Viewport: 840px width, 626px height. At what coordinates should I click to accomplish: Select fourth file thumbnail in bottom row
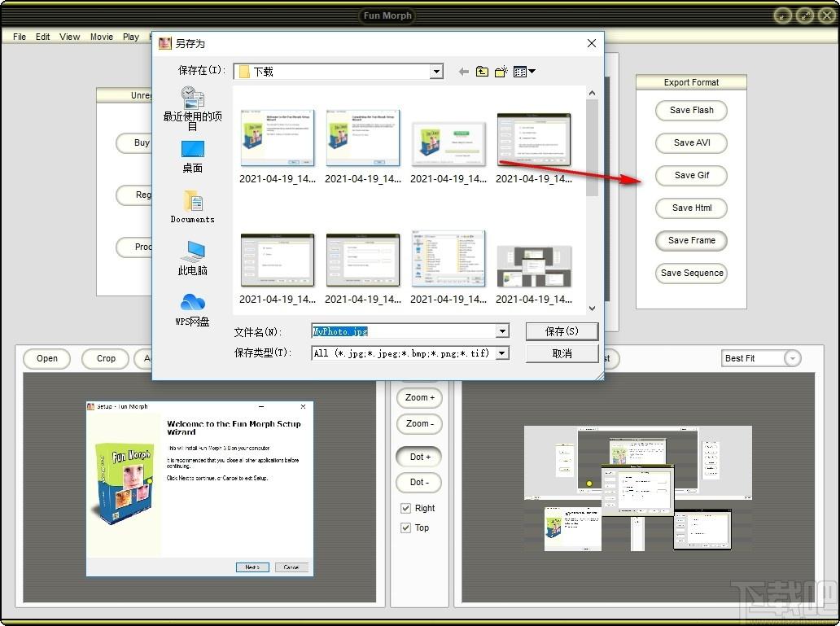tap(534, 268)
